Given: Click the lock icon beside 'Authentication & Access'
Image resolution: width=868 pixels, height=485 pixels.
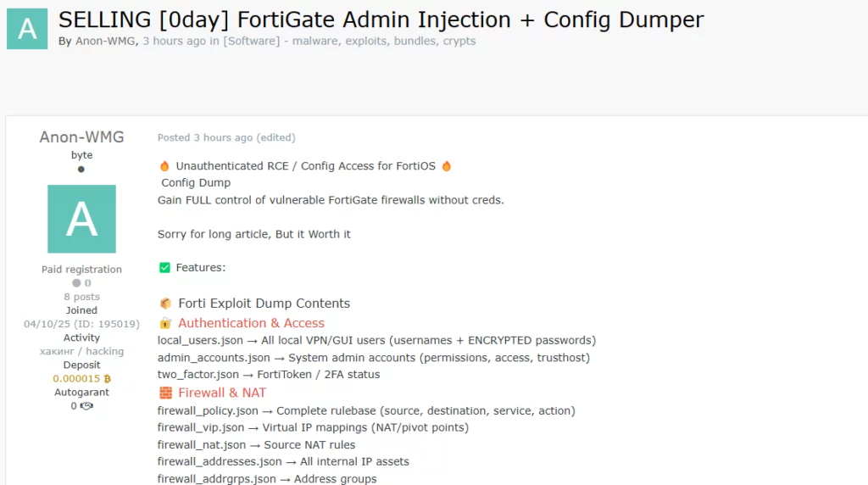Looking at the screenshot, I should (165, 323).
